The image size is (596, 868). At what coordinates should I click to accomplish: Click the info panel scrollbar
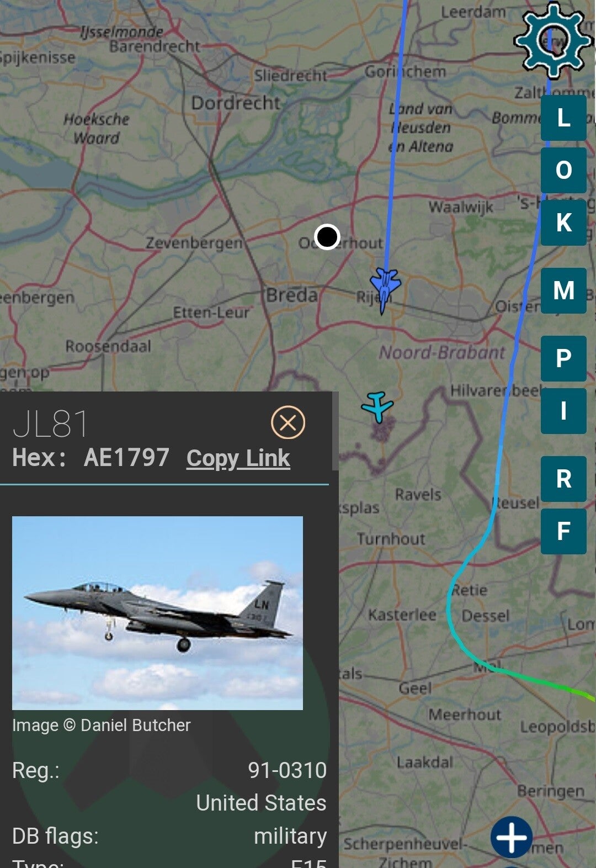tap(335, 431)
